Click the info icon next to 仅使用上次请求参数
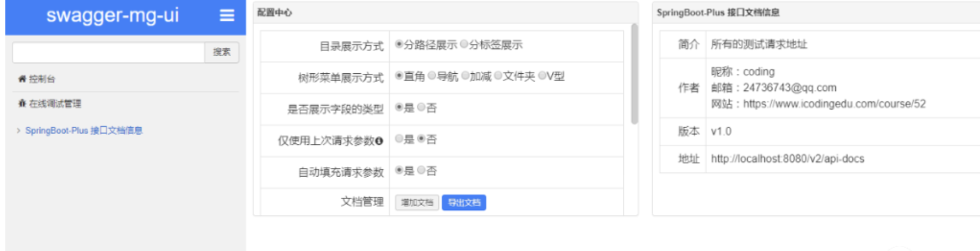This screenshot has width=980, height=251. click(379, 141)
